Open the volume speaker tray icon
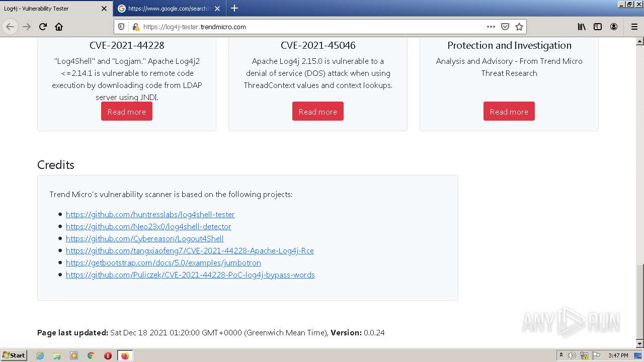Image resolution: width=644 pixels, height=362 pixels. [x=572, y=355]
